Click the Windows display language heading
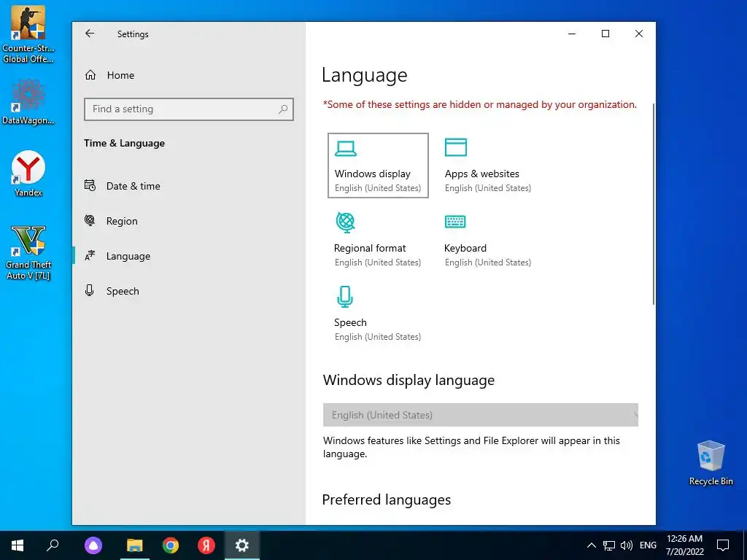This screenshot has width=747, height=560. click(x=409, y=380)
